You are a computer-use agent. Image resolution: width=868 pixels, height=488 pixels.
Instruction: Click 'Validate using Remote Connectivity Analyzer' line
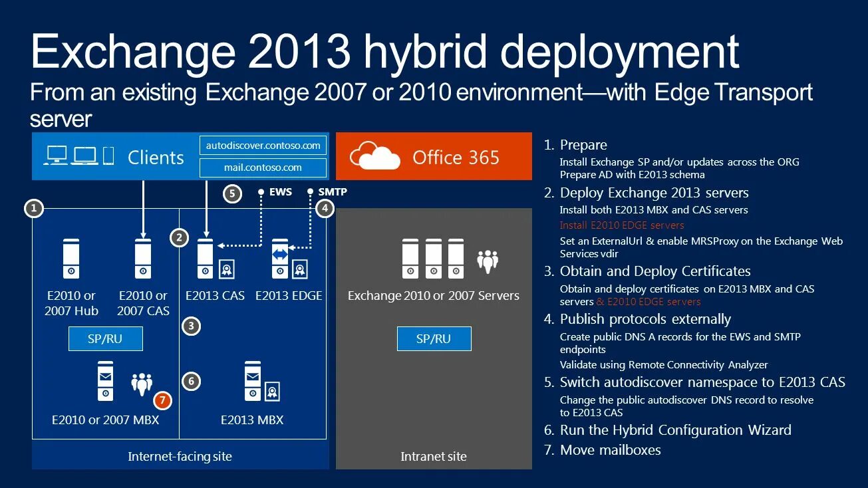[664, 365]
